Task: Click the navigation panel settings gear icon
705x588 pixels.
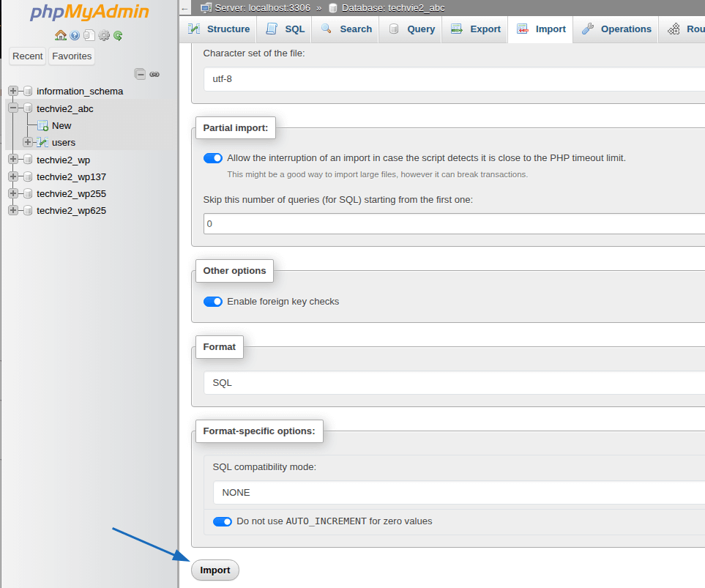Action: pyautogui.click(x=104, y=35)
